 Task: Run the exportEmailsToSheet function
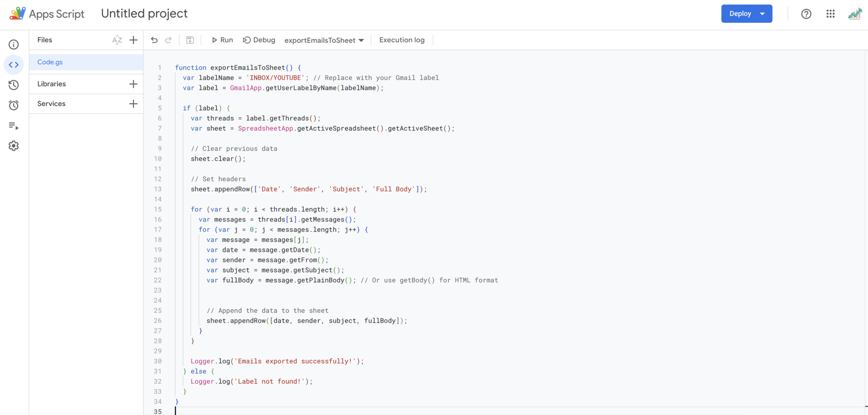tap(222, 39)
